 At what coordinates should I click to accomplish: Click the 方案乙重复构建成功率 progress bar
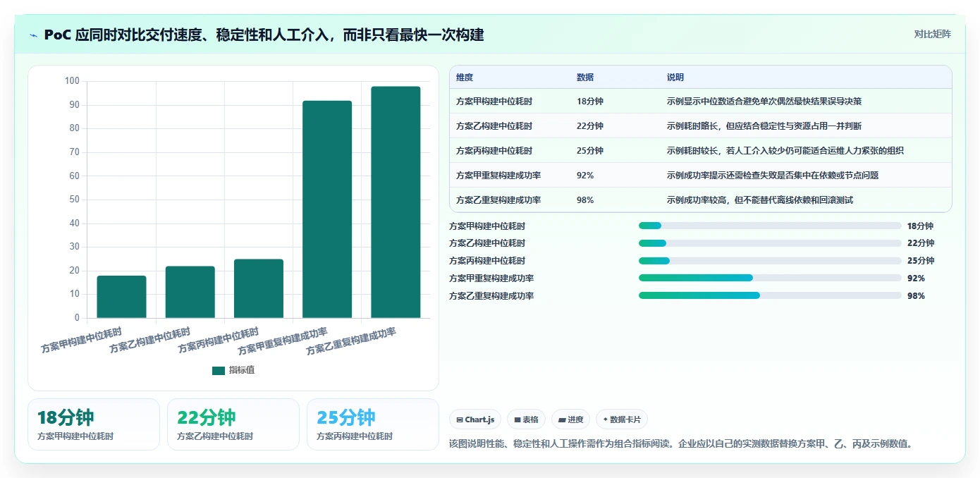point(770,295)
